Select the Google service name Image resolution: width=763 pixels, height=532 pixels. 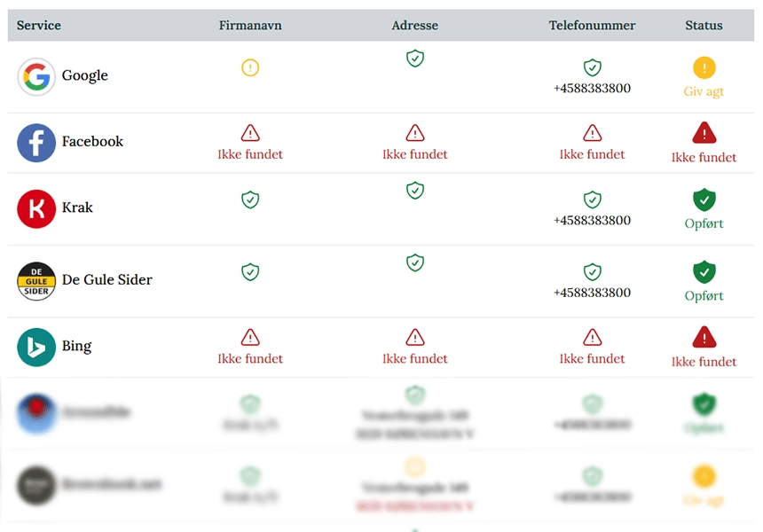[x=84, y=76]
